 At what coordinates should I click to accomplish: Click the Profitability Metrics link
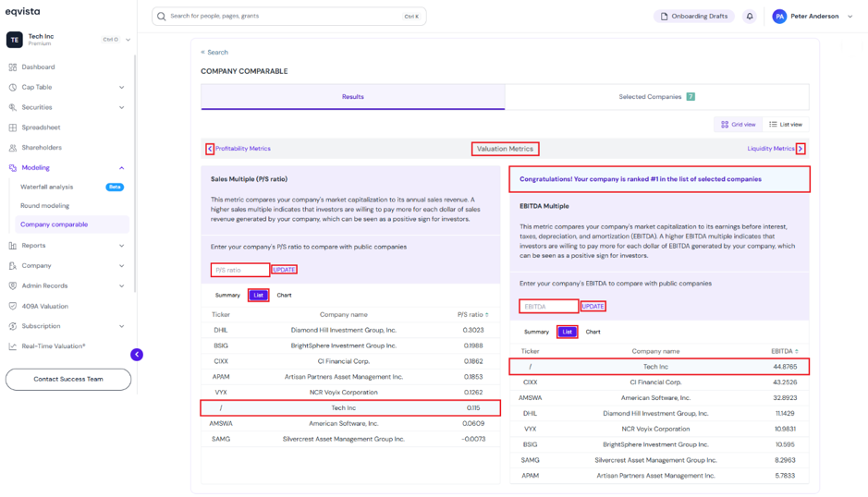(243, 149)
